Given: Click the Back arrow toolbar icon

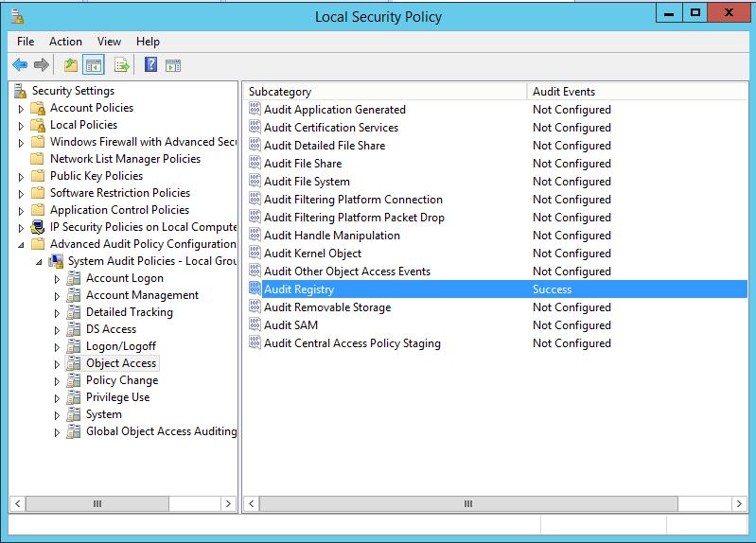Looking at the screenshot, I should (20, 65).
